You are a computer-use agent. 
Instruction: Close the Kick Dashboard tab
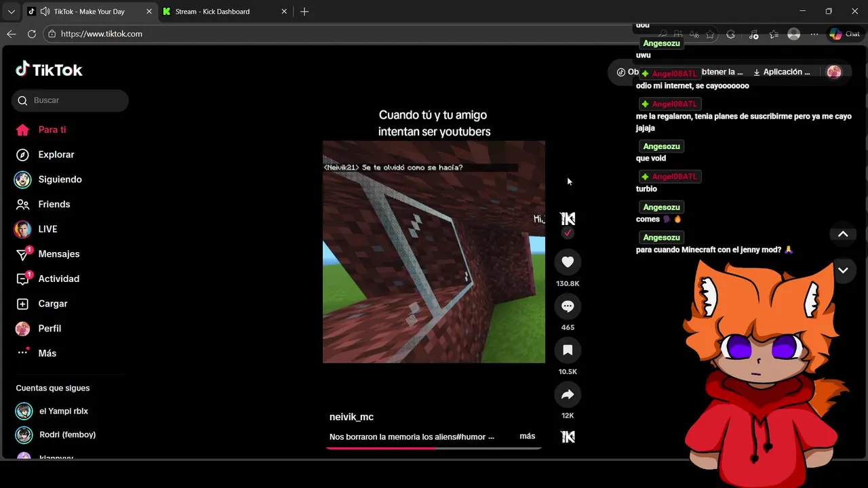coord(284,12)
